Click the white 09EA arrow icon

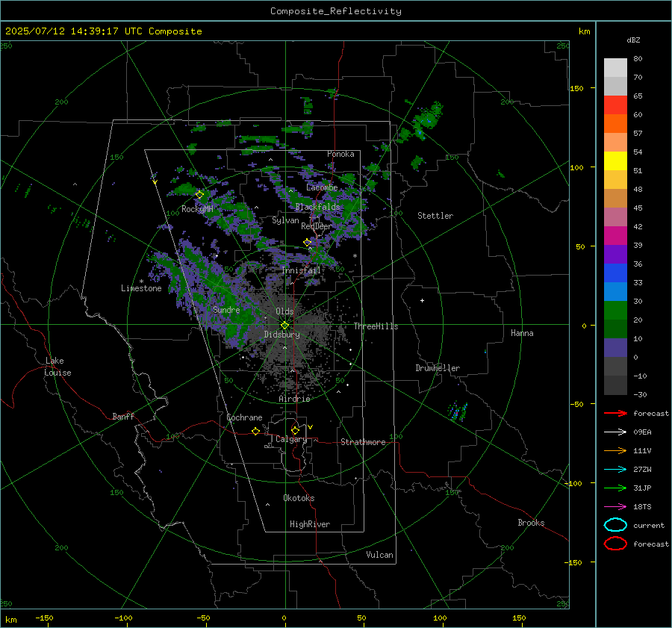pos(615,432)
